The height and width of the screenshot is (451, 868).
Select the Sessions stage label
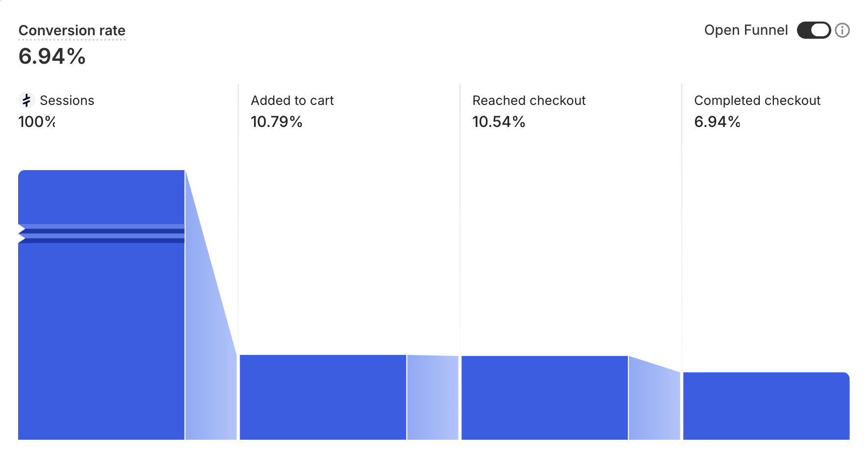[x=67, y=100]
